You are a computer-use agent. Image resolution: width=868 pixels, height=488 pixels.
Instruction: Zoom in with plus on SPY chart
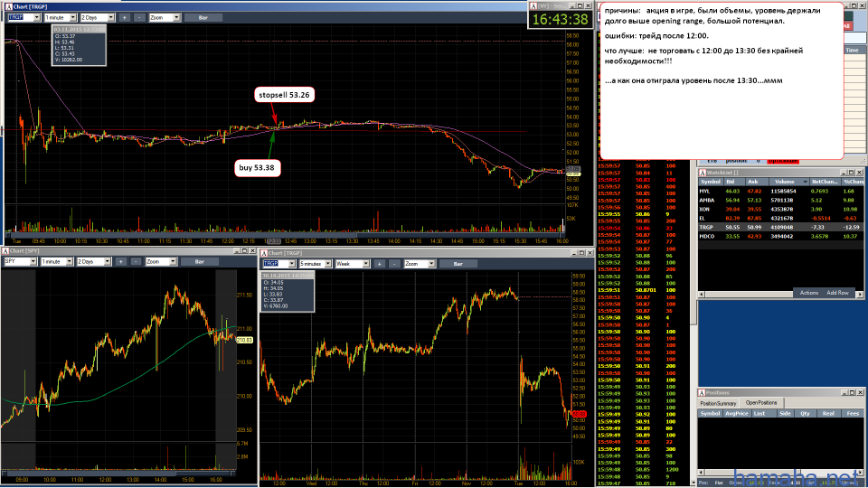120,262
